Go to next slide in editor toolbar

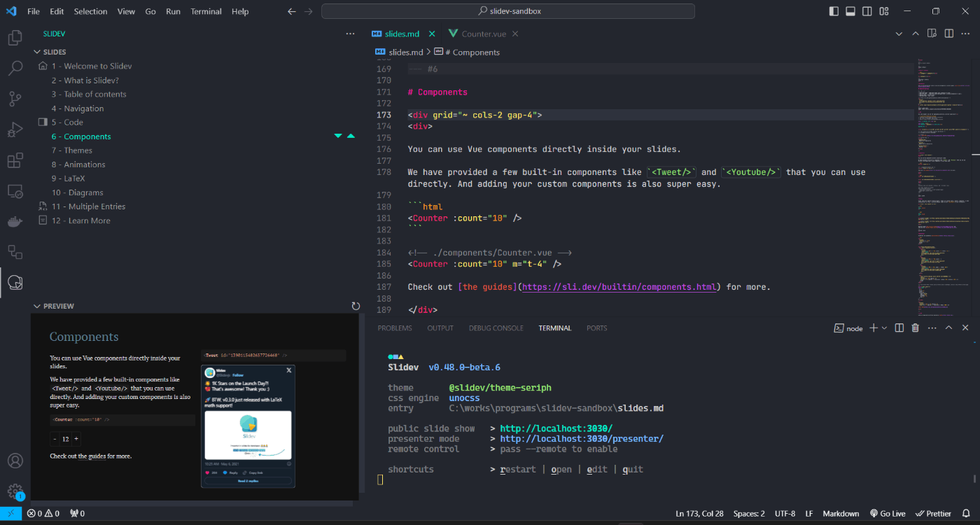(x=899, y=34)
